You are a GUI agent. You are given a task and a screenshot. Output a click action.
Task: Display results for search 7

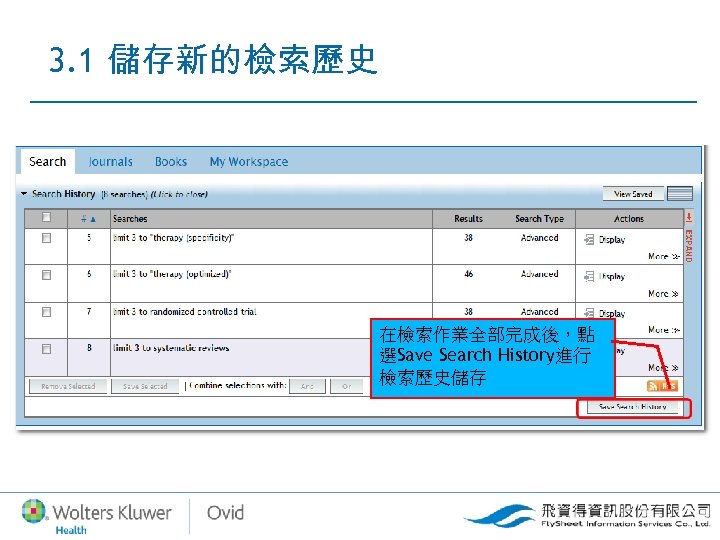pos(612,314)
